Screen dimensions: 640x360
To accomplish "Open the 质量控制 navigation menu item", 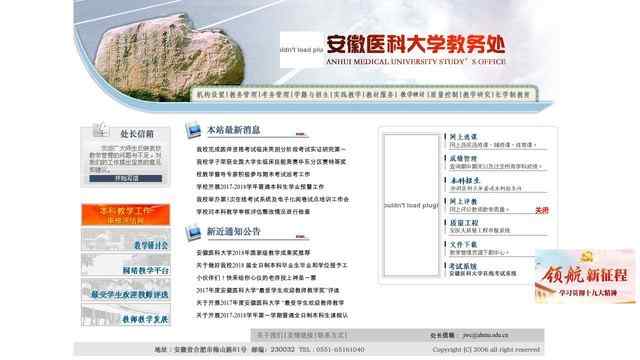I will (x=444, y=95).
